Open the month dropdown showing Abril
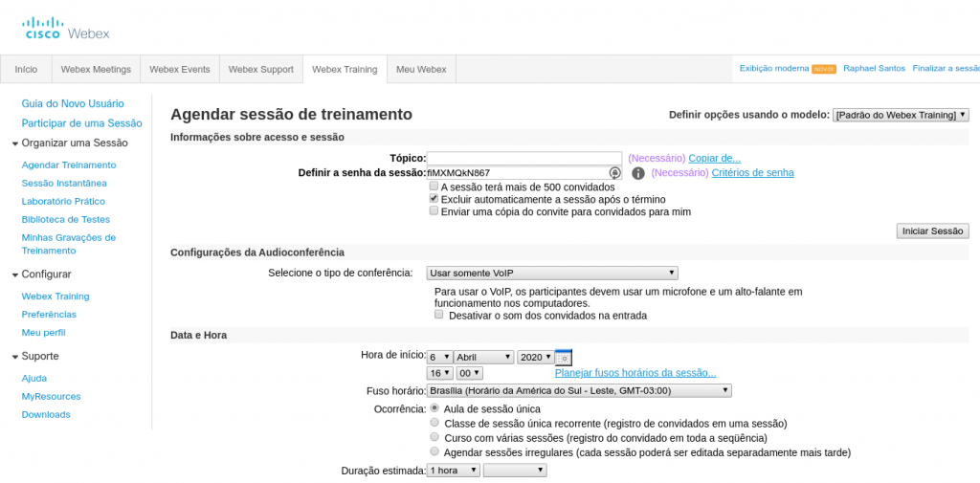This screenshot has height=483, width=980. (483, 358)
